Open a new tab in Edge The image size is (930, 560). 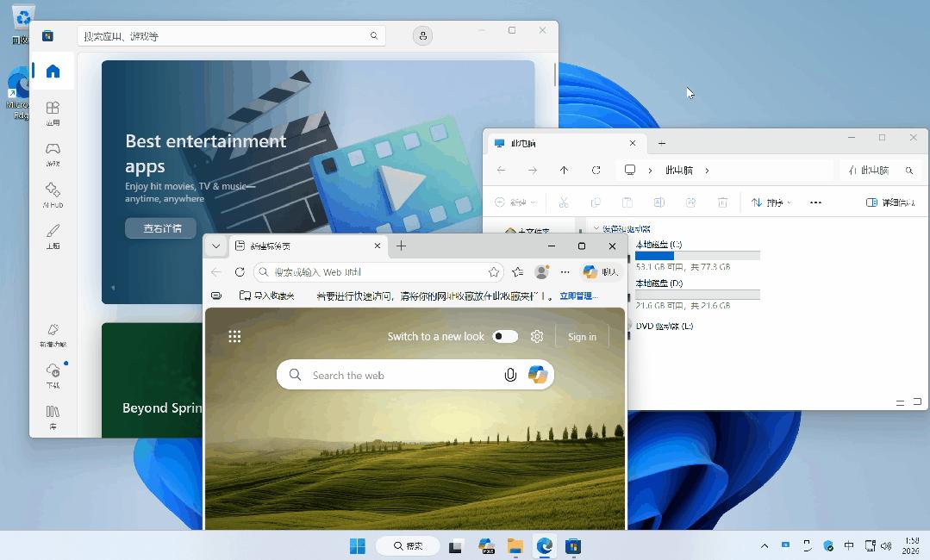pos(401,246)
